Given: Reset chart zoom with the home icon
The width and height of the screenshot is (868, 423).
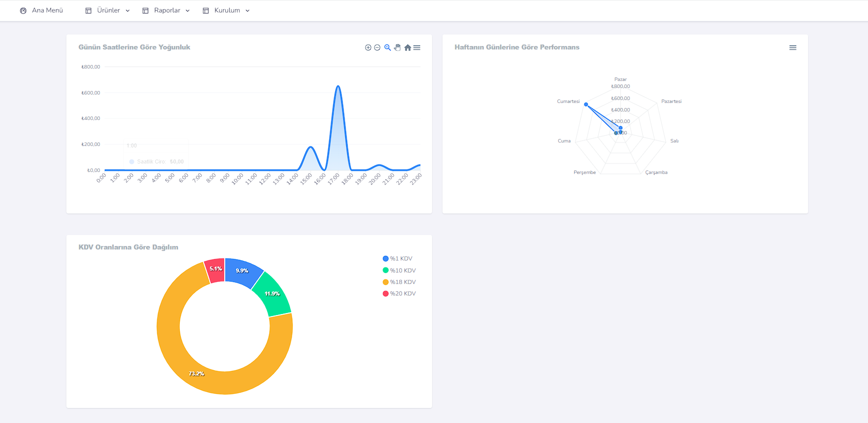Looking at the screenshot, I should pyautogui.click(x=408, y=47).
